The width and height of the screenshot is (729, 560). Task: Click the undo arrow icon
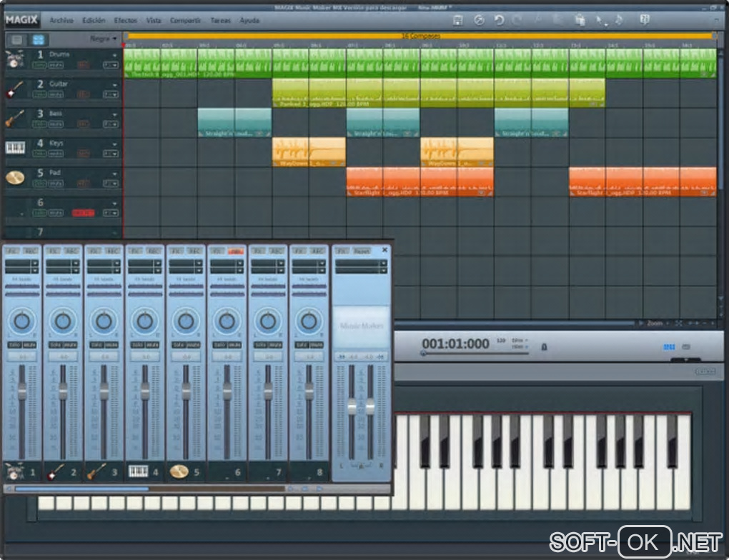(x=499, y=20)
